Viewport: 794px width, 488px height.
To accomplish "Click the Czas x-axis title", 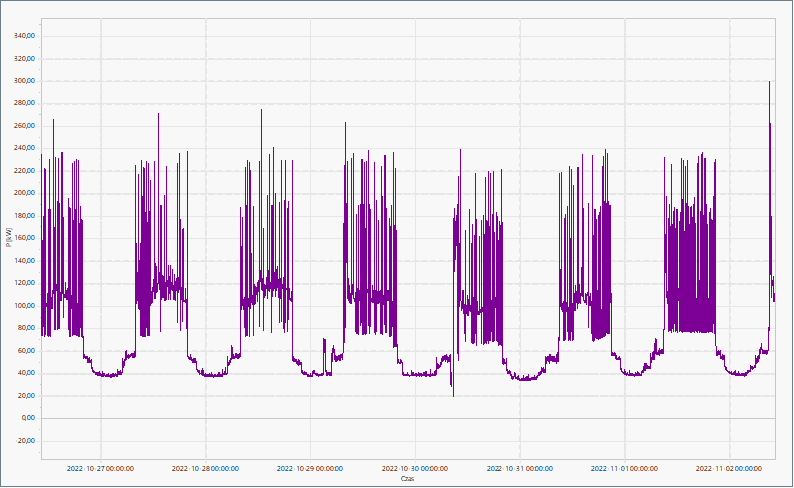I will 407,479.
